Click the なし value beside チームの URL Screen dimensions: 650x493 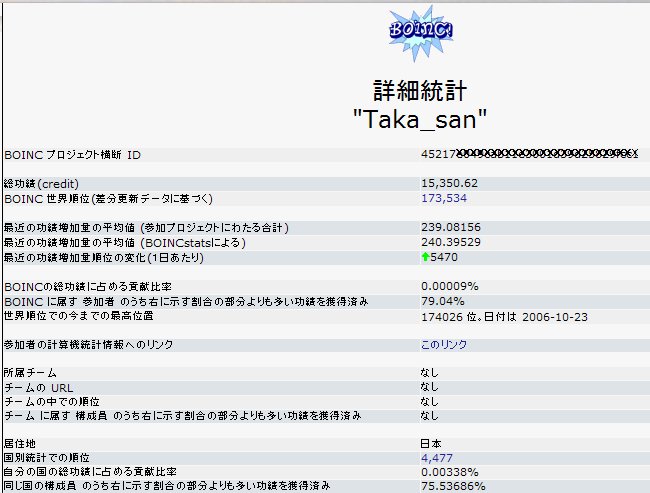click(x=429, y=387)
